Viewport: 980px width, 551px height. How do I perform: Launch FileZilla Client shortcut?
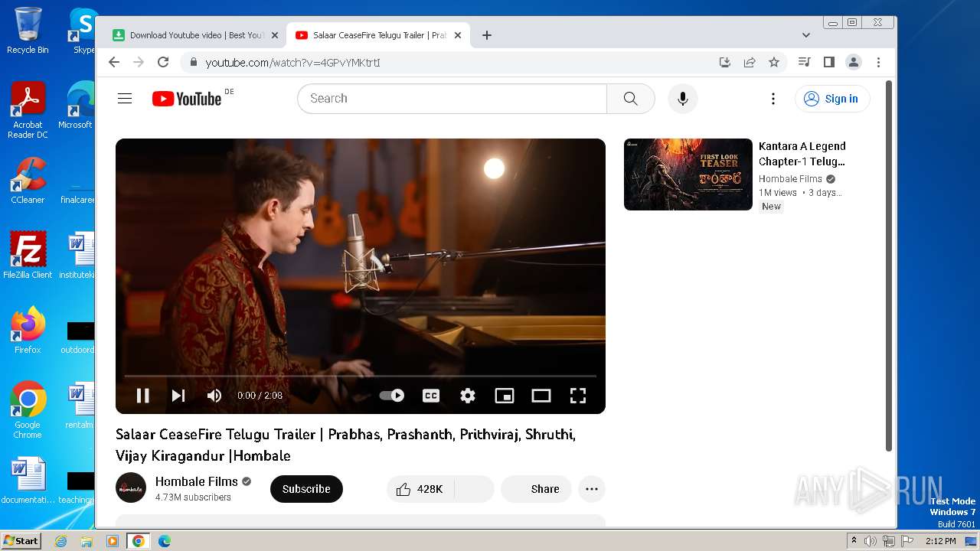tap(28, 255)
